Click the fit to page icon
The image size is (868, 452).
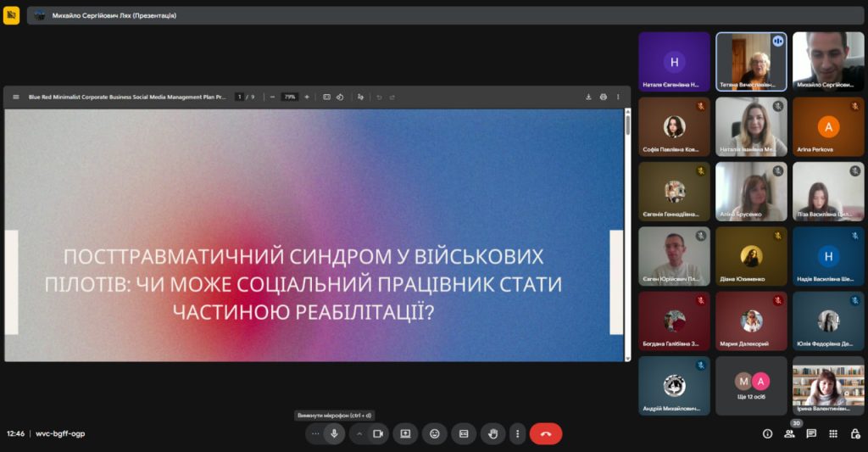(326, 97)
